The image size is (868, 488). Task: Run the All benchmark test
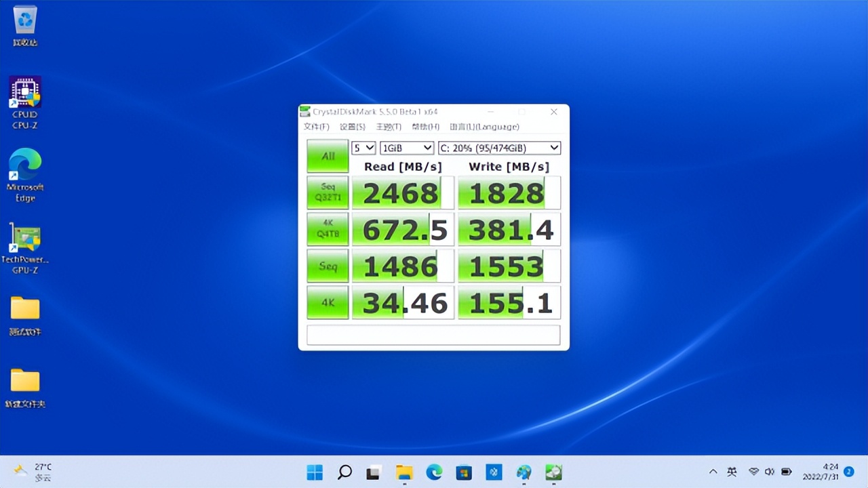click(328, 156)
